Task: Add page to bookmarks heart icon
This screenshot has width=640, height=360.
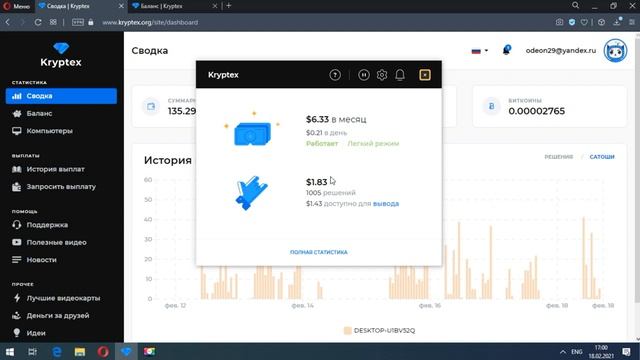Action: [584, 22]
